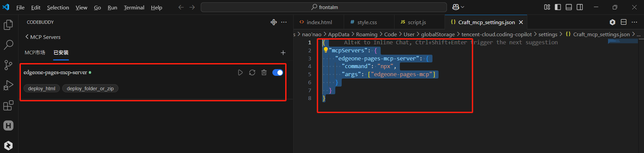Navigate forward with the right arrow
The image size is (644, 153).
tap(192, 7)
